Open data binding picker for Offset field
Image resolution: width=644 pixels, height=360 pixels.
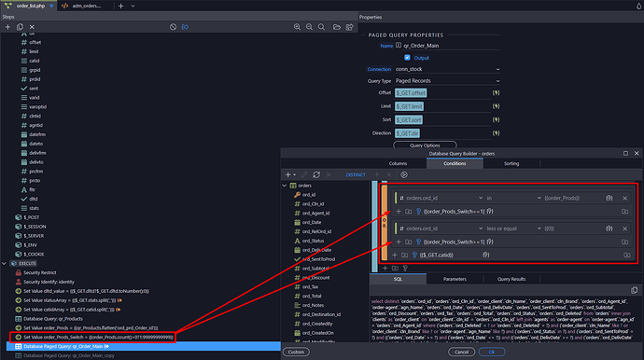pos(497,92)
